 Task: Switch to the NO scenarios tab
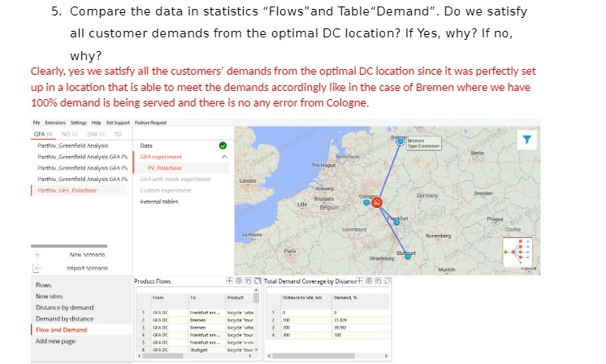click(70, 134)
